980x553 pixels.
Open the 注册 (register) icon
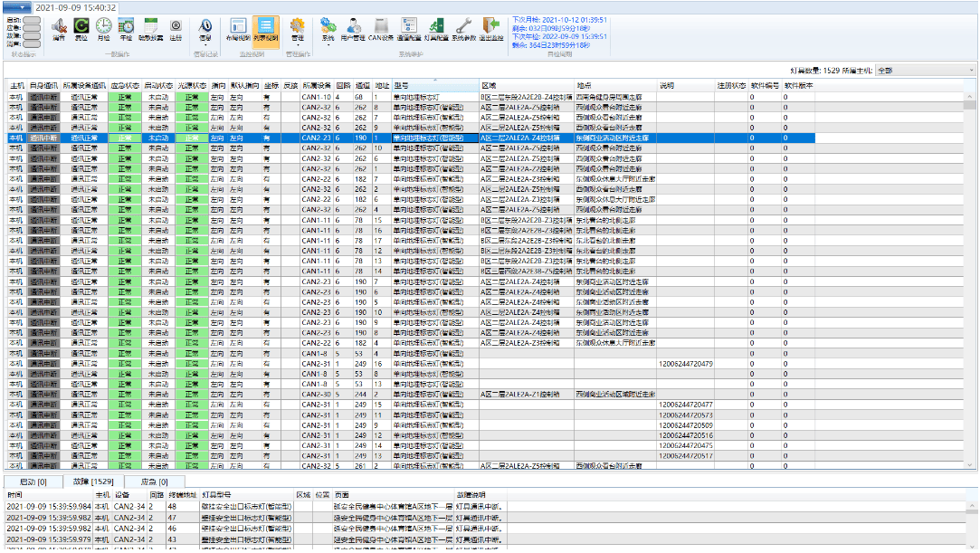pyautogui.click(x=176, y=26)
